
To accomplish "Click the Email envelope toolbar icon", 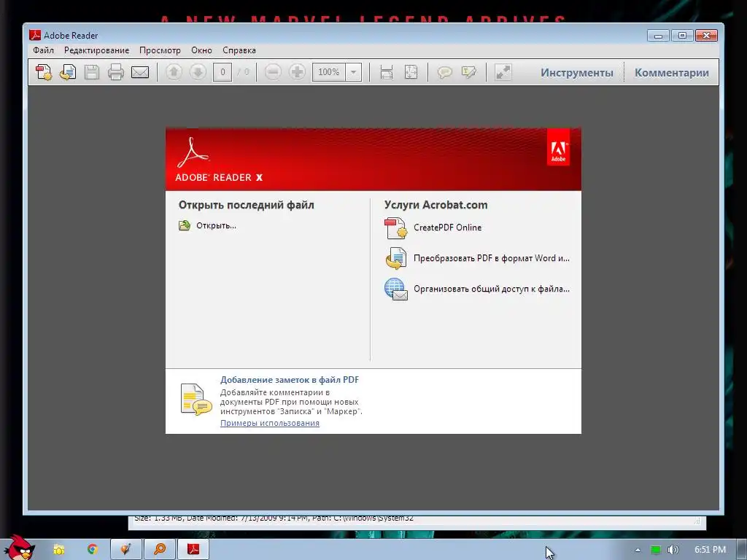I will [x=140, y=72].
